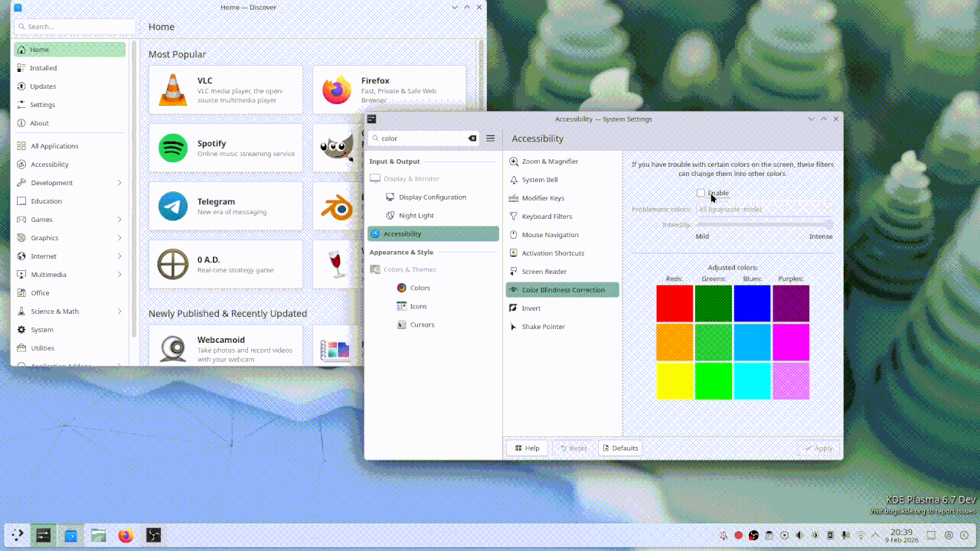Clear the System Settings search text
Viewport: 980px width, 551px height.
pos(472,139)
